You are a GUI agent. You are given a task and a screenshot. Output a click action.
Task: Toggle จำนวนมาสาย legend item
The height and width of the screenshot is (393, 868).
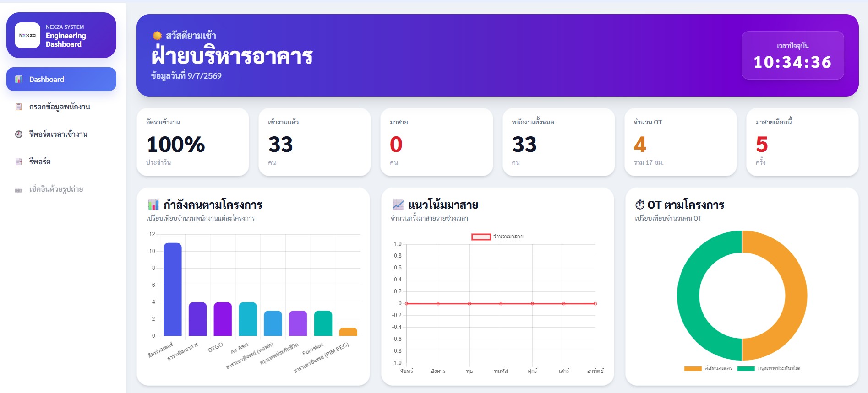coord(498,237)
